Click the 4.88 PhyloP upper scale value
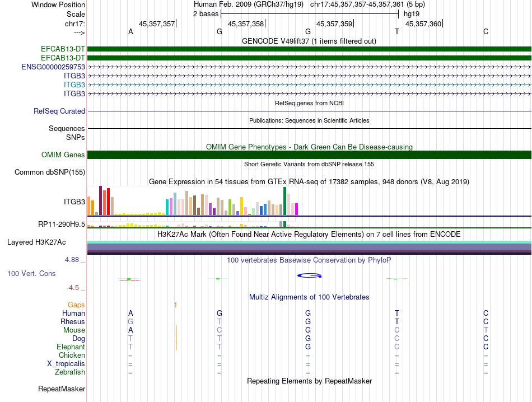 pos(72,260)
